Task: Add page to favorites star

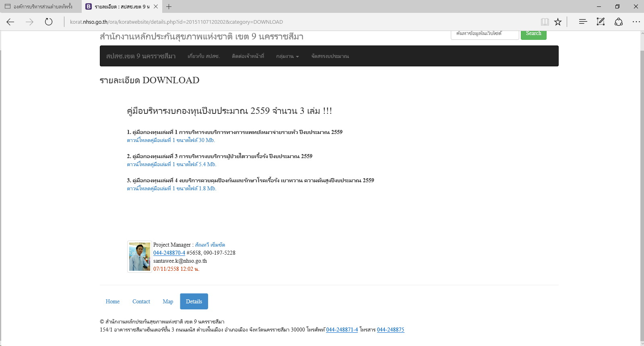Action: 557,22
